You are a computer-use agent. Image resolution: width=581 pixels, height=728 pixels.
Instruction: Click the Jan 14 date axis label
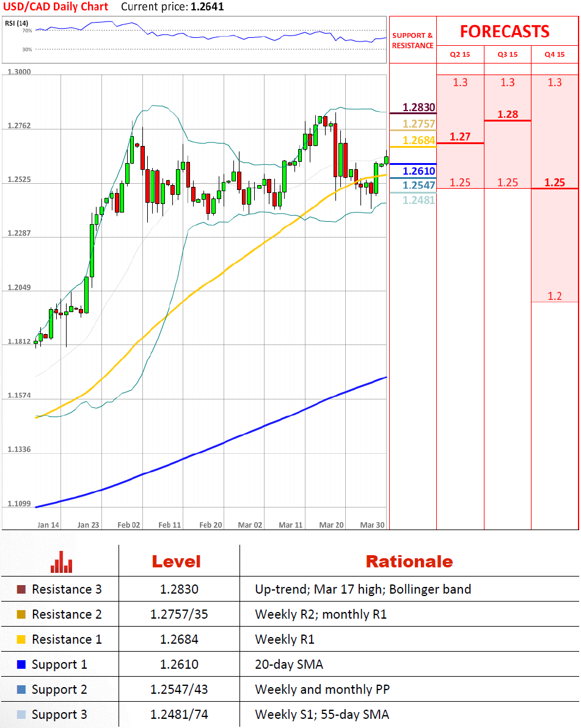(x=48, y=525)
